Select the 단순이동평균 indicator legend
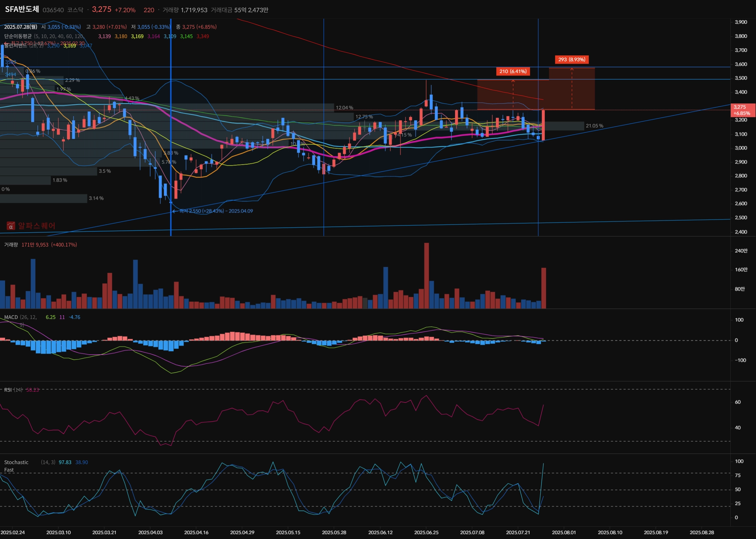Image resolution: width=756 pixels, height=539 pixels. pyautogui.click(x=18, y=36)
